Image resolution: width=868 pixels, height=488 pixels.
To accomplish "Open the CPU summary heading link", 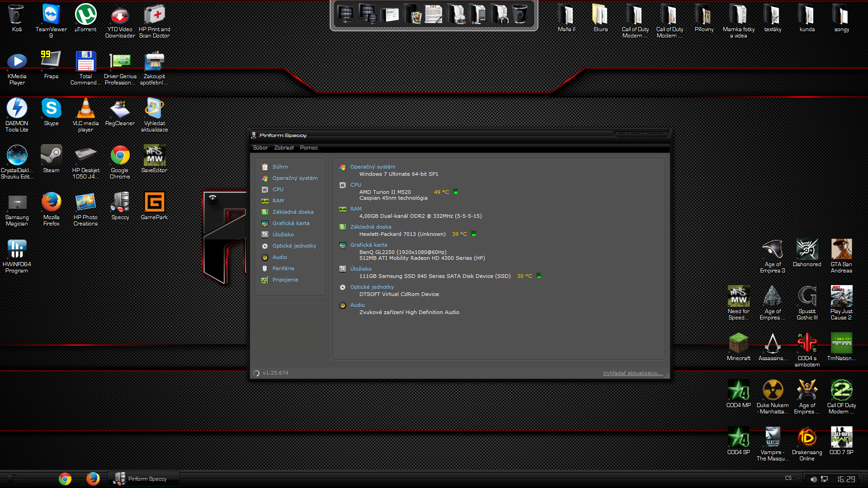I will coord(355,185).
